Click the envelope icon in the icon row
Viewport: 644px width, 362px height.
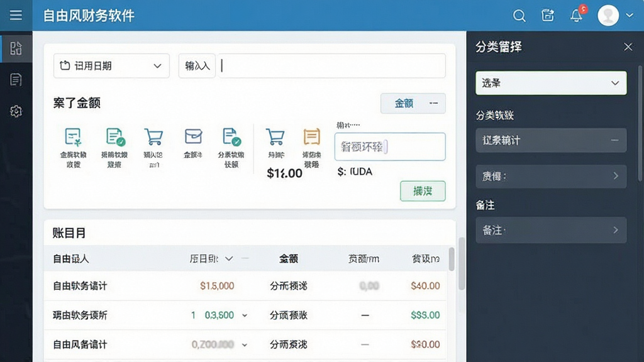[x=193, y=136]
